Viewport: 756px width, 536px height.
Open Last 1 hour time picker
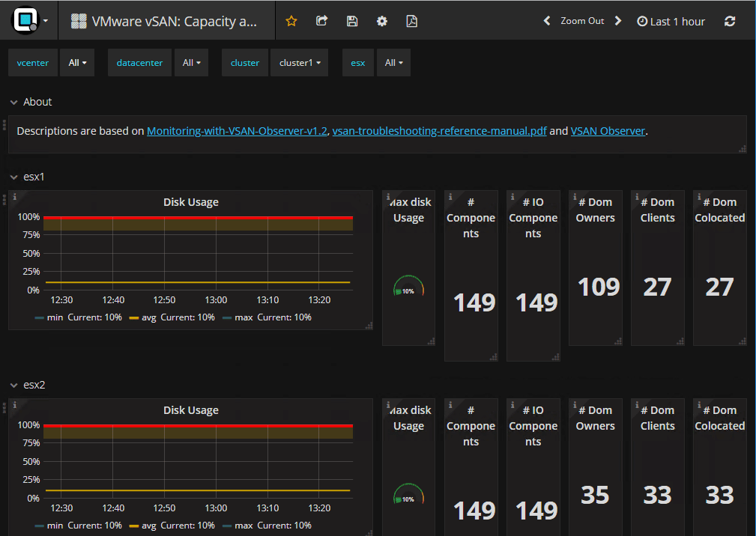tap(671, 21)
